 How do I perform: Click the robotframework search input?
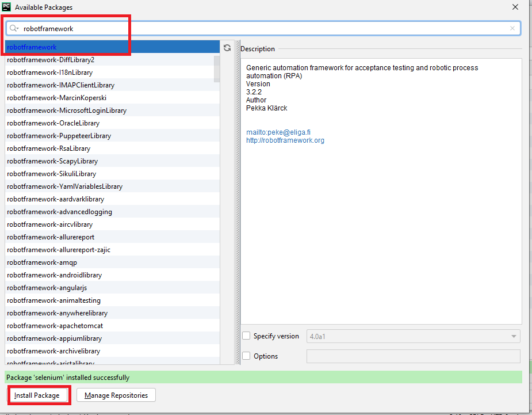263,29
